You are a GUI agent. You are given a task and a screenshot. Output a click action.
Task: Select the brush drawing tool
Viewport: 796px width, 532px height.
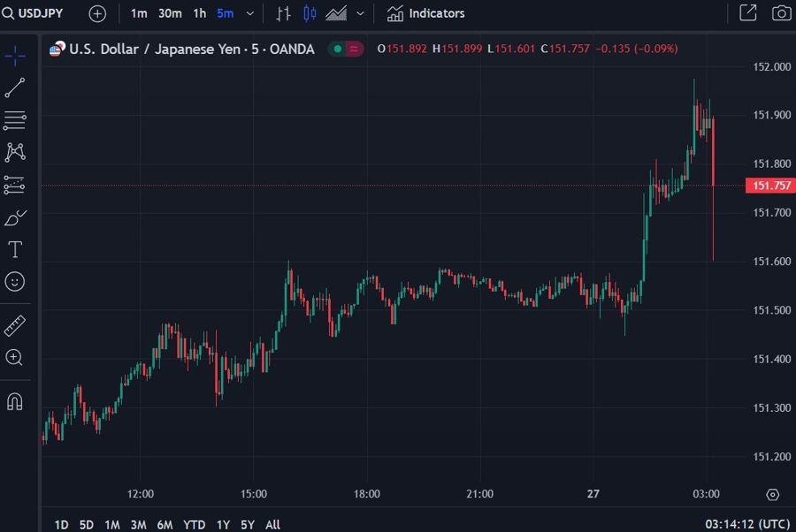pyautogui.click(x=15, y=217)
